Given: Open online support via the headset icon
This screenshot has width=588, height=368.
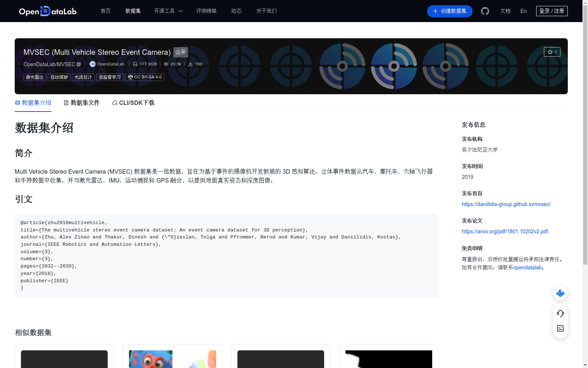Looking at the screenshot, I should (x=560, y=314).
